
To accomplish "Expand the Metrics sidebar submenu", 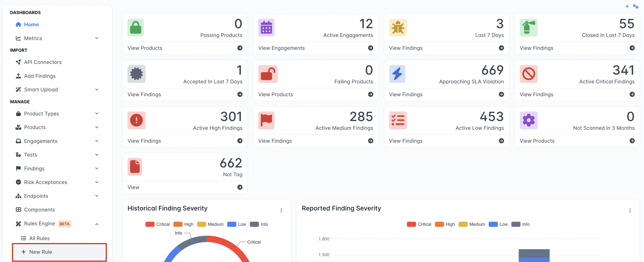I will 97,38.
